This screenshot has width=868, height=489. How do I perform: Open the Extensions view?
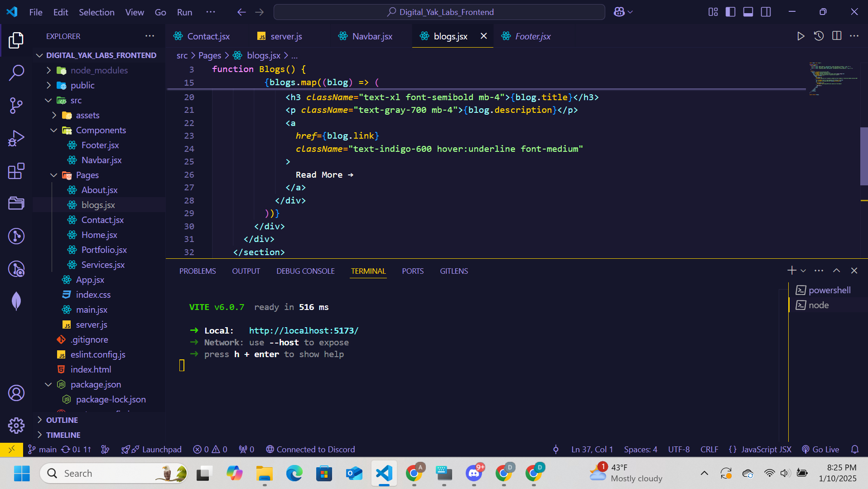point(16,171)
